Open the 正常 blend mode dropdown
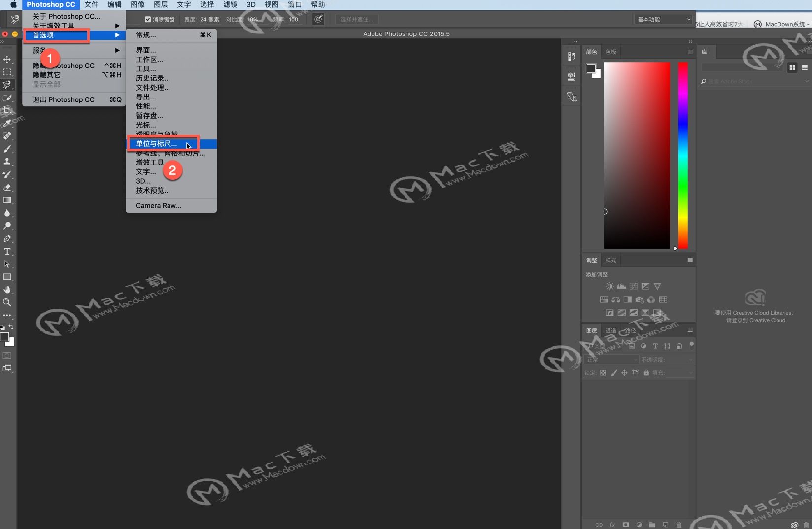The width and height of the screenshot is (812, 529). click(611, 360)
